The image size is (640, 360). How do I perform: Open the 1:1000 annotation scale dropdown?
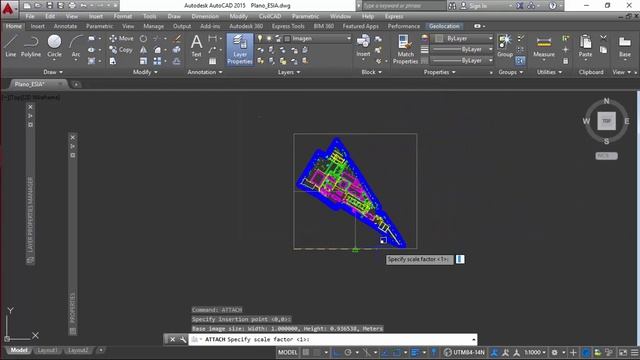pyautogui.click(x=535, y=352)
